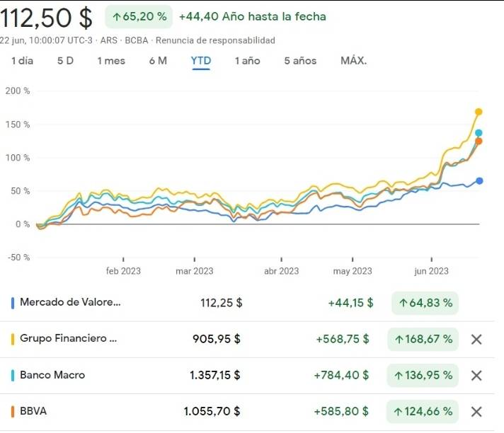Image resolution: width=504 pixels, height=433 pixels.
Task: Open the Banco Macro stock row
Action: point(52,375)
